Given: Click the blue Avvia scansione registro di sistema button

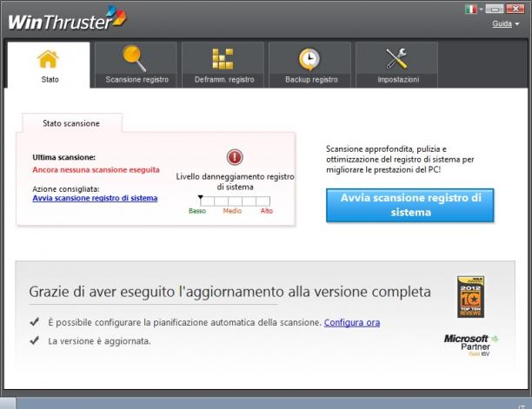Looking at the screenshot, I should tap(409, 205).
